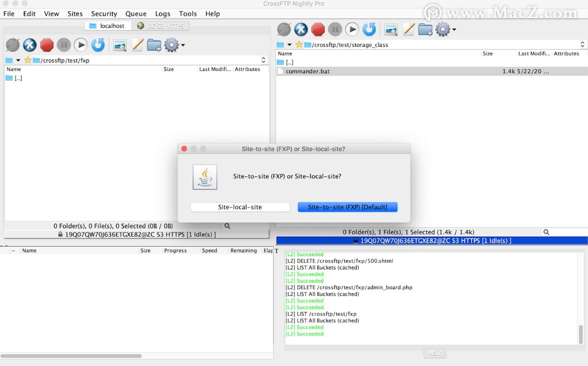Click the Java icon in the dialog
The height and width of the screenshot is (366, 588).
coord(205,177)
